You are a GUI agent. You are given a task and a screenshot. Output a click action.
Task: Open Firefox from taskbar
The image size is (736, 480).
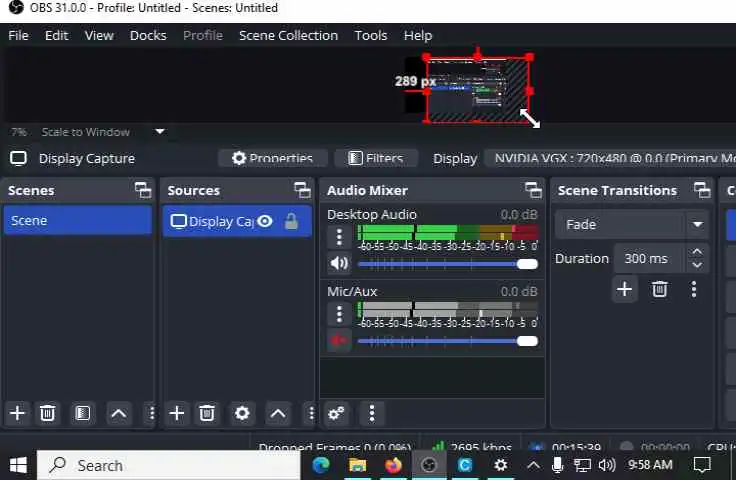point(393,465)
